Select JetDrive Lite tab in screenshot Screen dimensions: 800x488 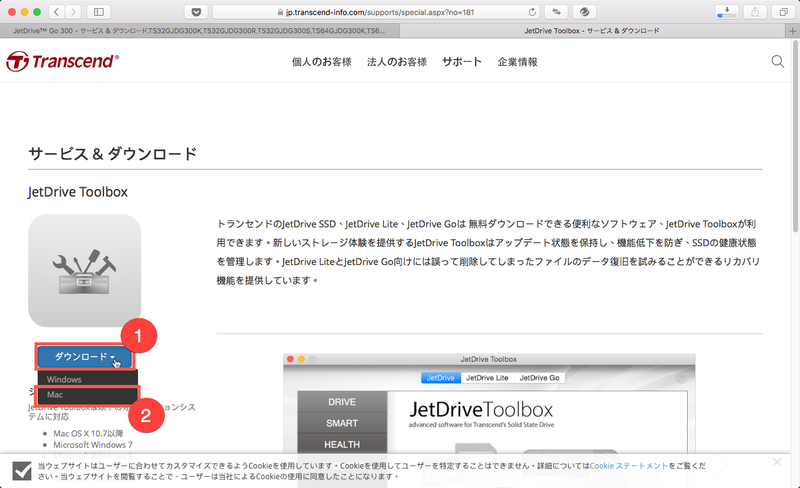487,378
